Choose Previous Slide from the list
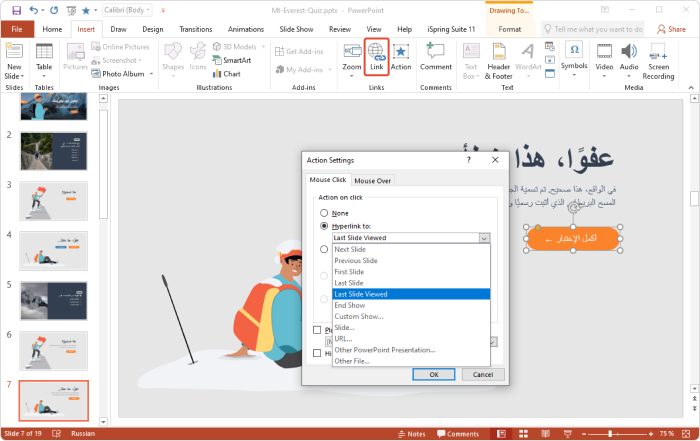 tap(411, 261)
